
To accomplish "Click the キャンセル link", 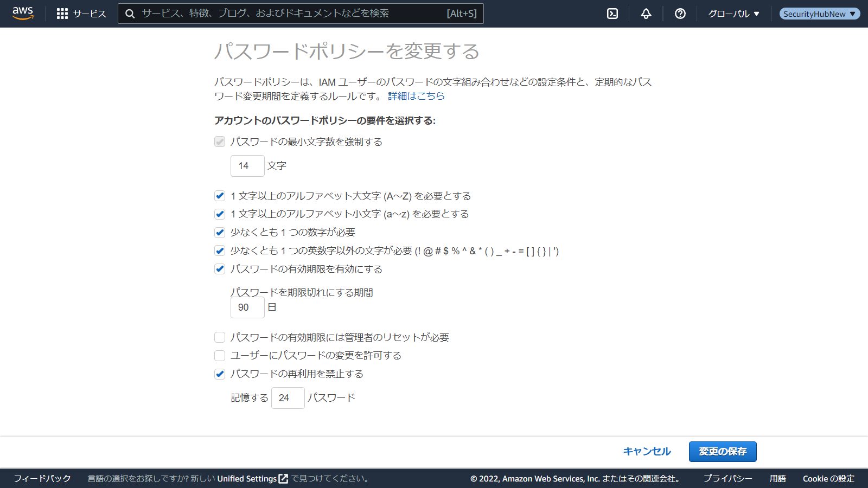I will [x=647, y=452].
